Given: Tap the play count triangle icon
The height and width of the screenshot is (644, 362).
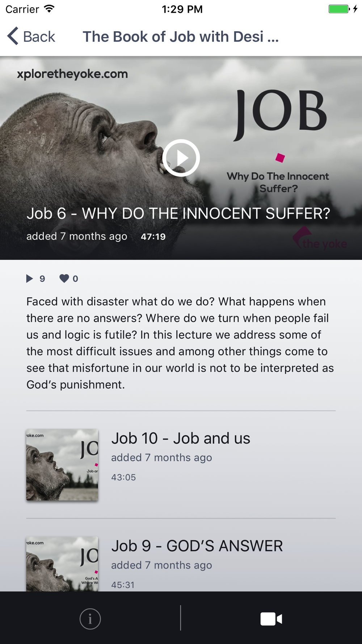Looking at the screenshot, I should pos(29,278).
